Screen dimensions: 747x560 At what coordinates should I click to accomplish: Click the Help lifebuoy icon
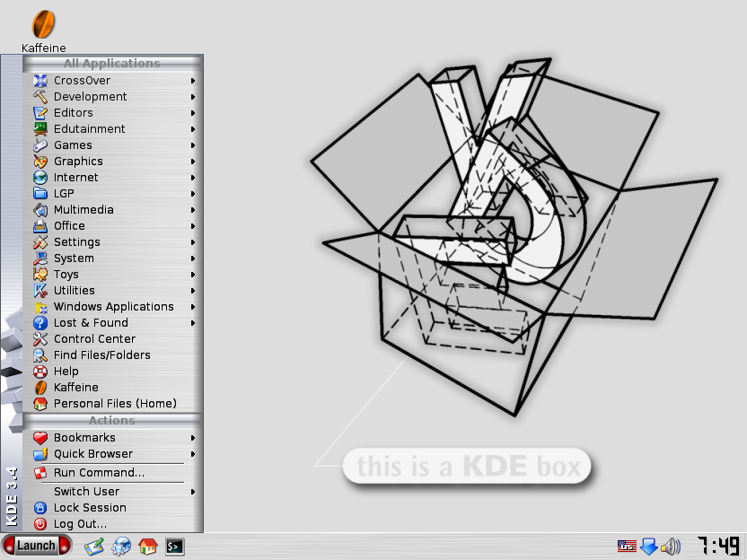pyautogui.click(x=40, y=372)
